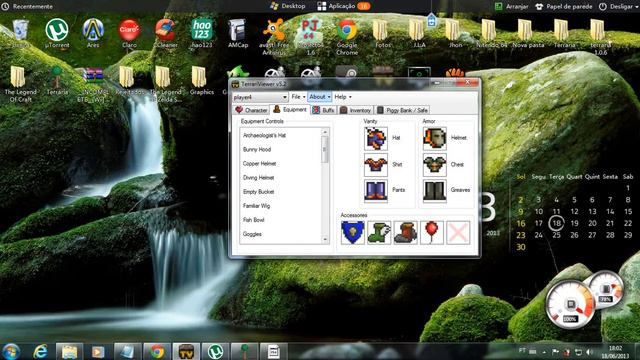Viewport: 640px width, 360px height.
Task: Switch to the Equipment tab
Action: (x=290, y=109)
